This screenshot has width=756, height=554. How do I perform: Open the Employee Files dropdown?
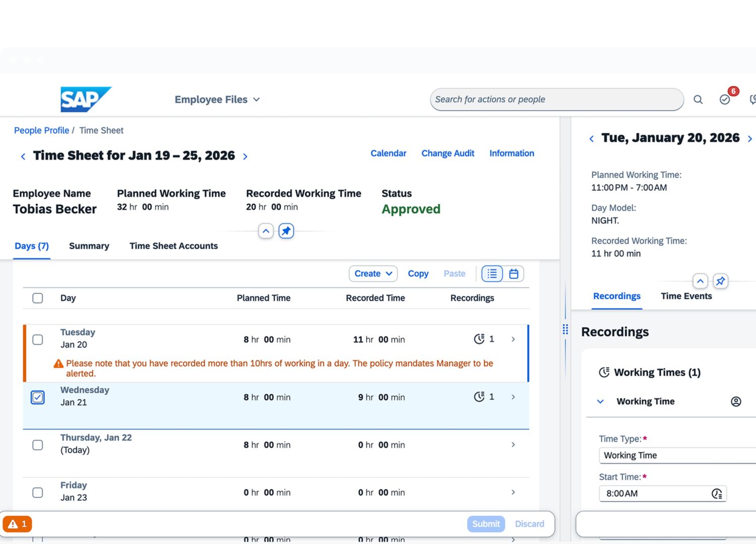(x=217, y=100)
